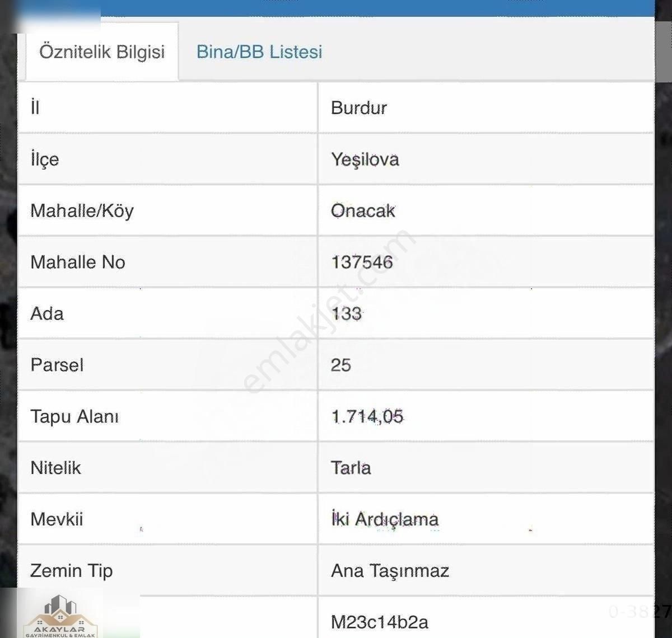This screenshot has height=638, width=672.
Task: Open the Öznitelik Bilgisi tab
Action: [x=102, y=52]
